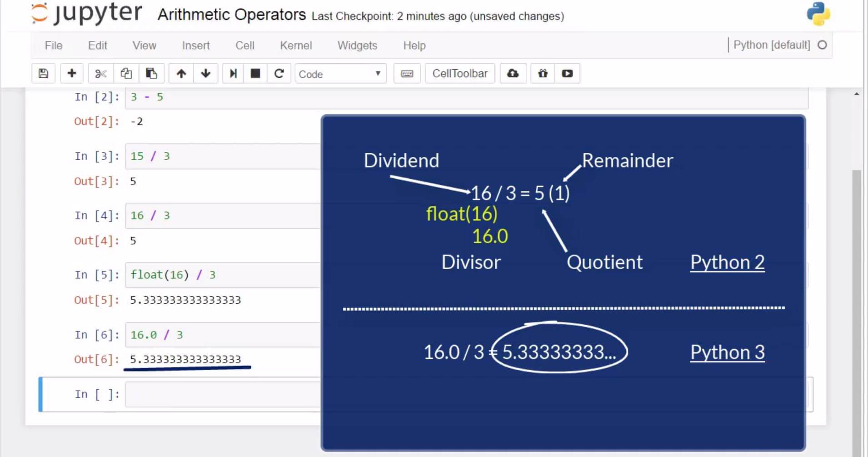Move selected cell down arrow
This screenshot has width=868, height=457.
(x=206, y=73)
